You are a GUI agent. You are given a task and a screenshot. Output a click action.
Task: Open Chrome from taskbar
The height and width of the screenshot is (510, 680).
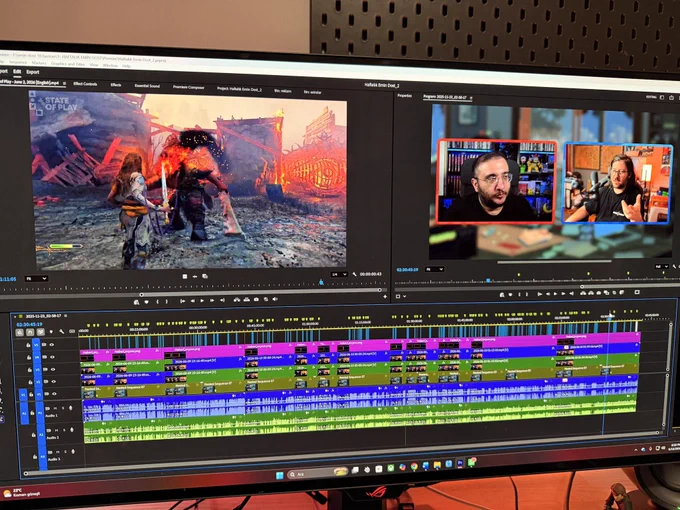pos(414,467)
